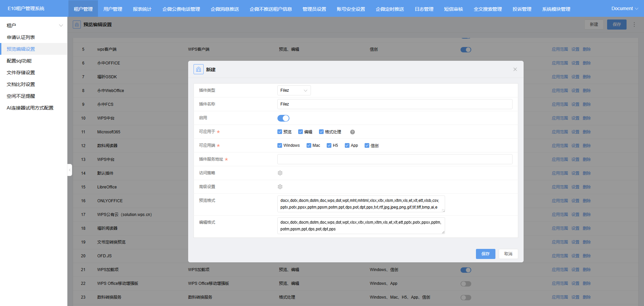Click the E10租户管理系统 title
Image resolution: width=644 pixels, height=306 pixels.
tap(26, 8)
